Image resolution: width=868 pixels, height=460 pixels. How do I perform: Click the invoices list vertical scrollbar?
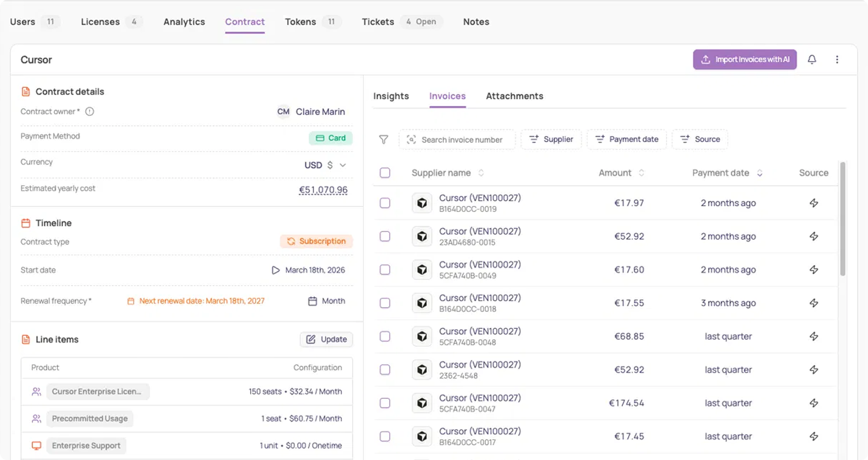point(842,219)
